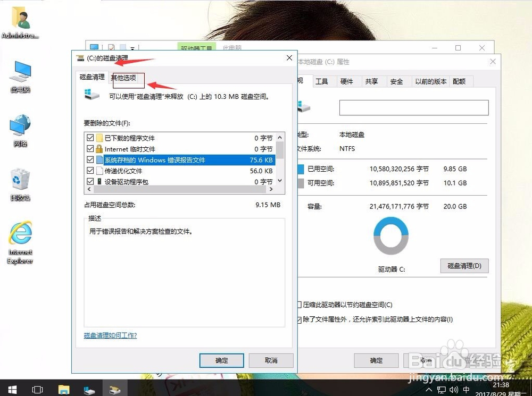Screen dimensions: 532x396
Task: Select the 已下载的程序文件 folder icon
Action: (98, 138)
